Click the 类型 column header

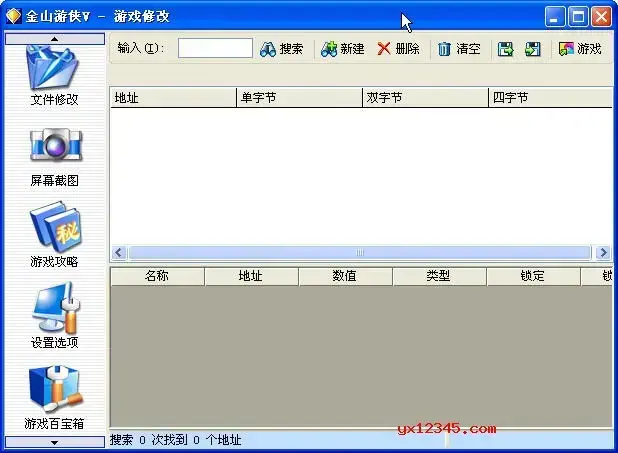pyautogui.click(x=439, y=276)
